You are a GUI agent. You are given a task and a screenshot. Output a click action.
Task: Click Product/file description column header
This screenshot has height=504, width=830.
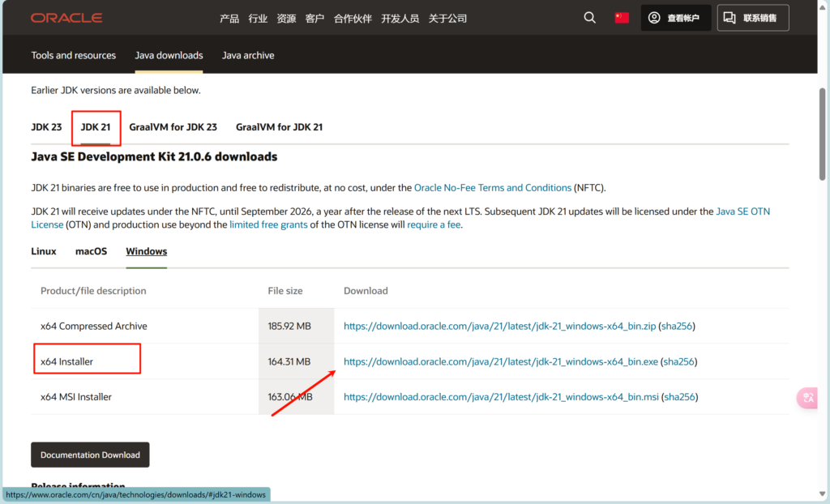[93, 291]
